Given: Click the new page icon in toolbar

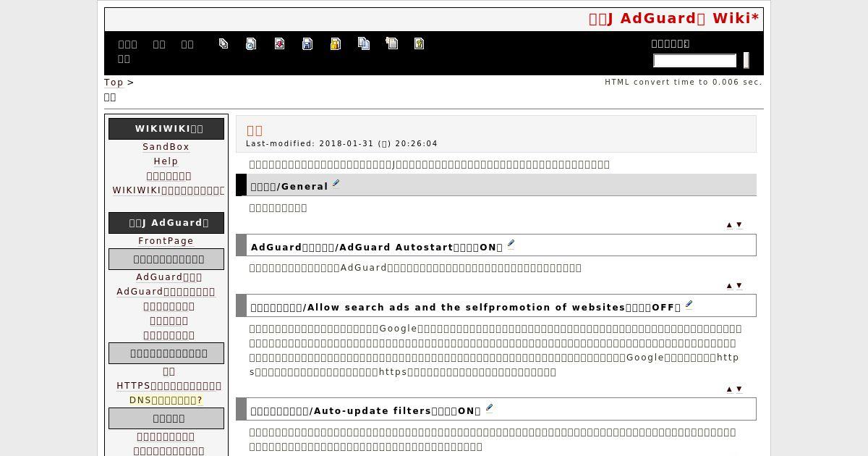Looking at the screenshot, I should 224,43.
